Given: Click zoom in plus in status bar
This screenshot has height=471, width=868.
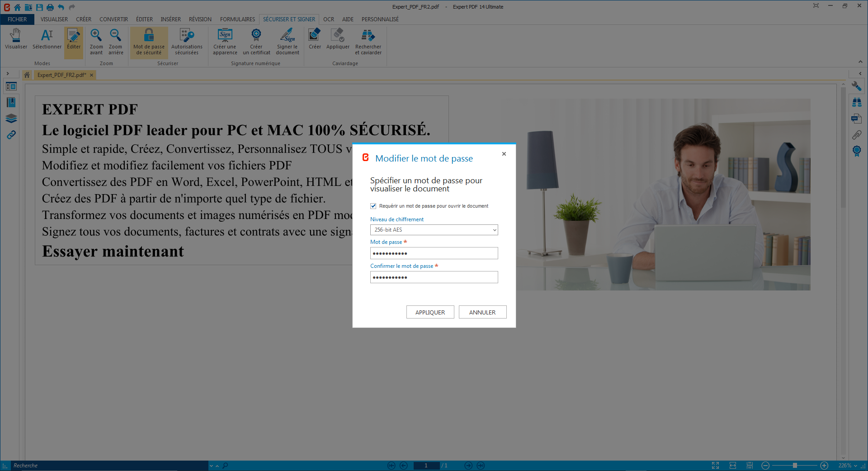Looking at the screenshot, I should tap(824, 466).
